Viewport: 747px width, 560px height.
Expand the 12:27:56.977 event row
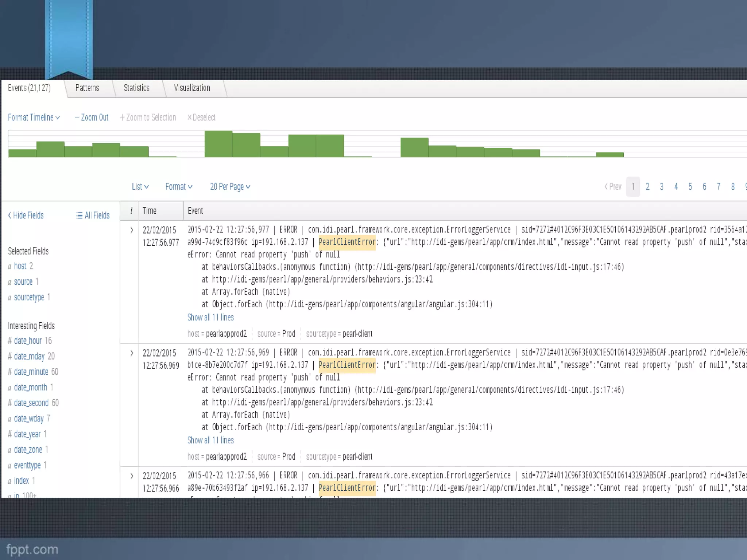[x=132, y=230]
